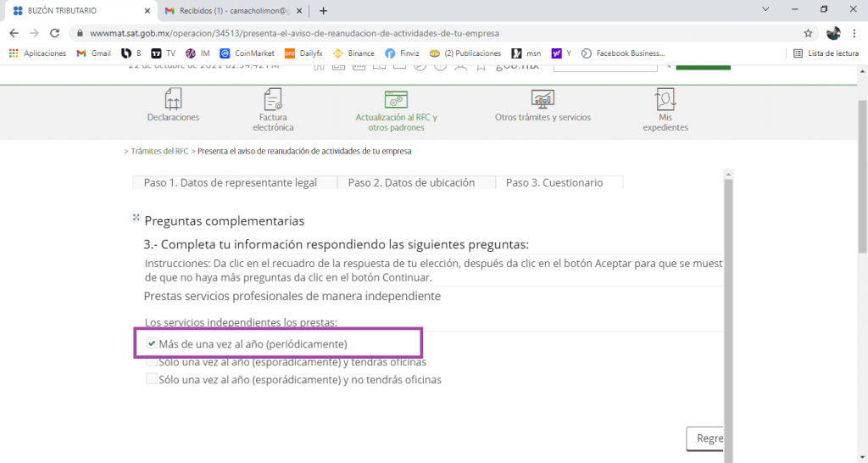Click the Declaraciones icon

pos(173,99)
